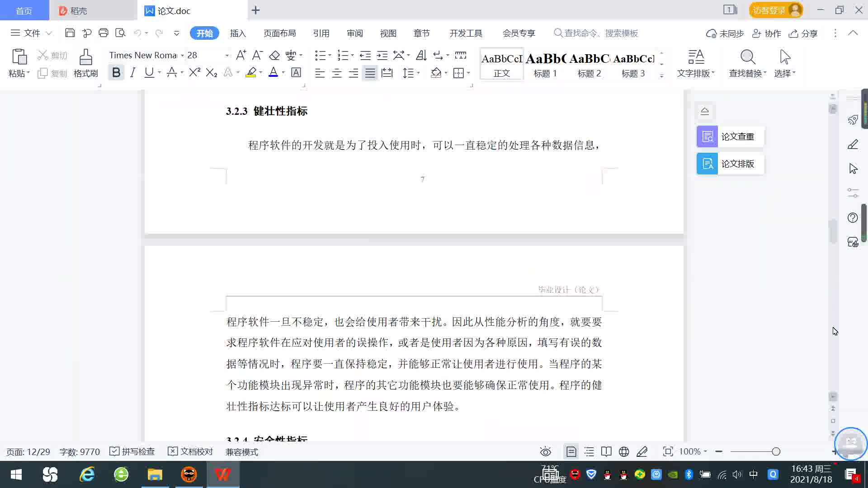Image resolution: width=868 pixels, height=488 pixels.
Task: Toggle 拼写检查 spell check
Action: click(132, 452)
